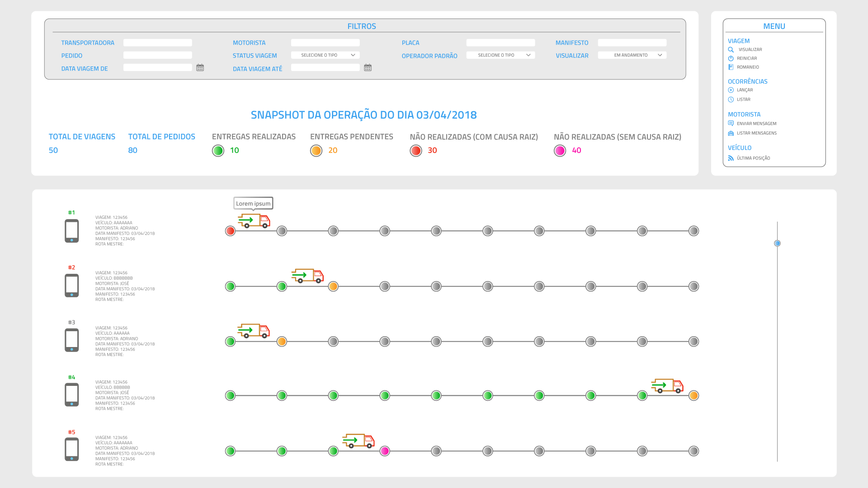Click the Data Viagem Até date field
The height and width of the screenshot is (488, 868).
[325, 67]
